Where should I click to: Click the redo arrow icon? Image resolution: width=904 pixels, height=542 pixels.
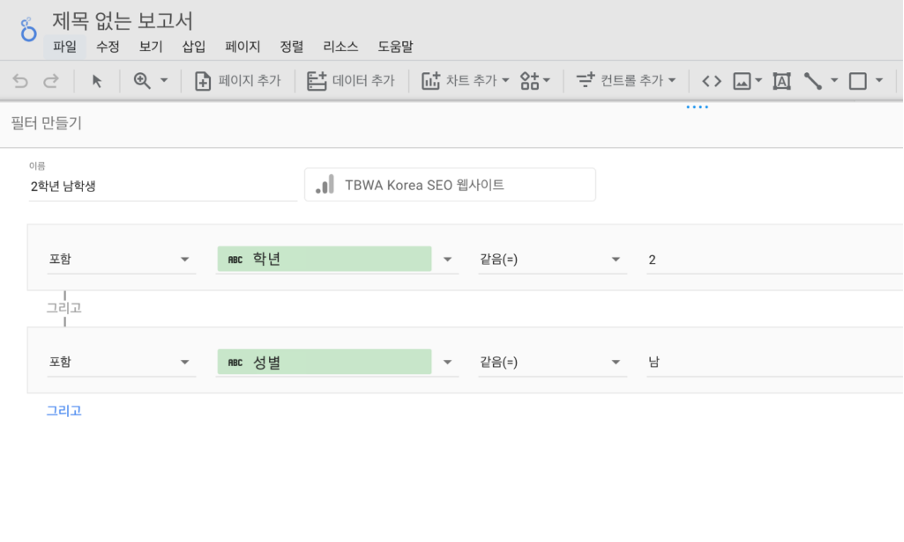(x=51, y=81)
